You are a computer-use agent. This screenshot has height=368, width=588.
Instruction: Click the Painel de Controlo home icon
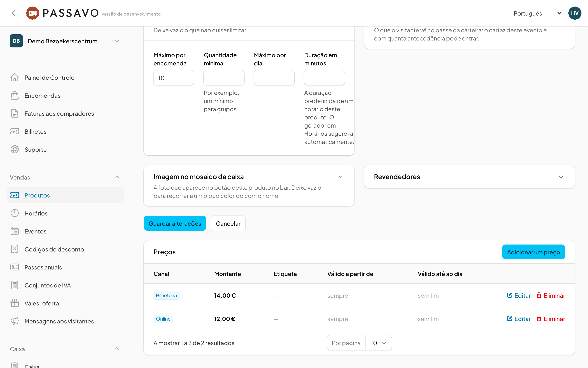[15, 77]
